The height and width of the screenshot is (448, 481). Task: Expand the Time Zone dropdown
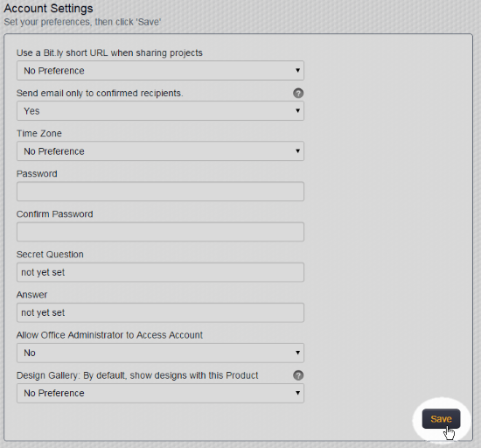tap(160, 151)
